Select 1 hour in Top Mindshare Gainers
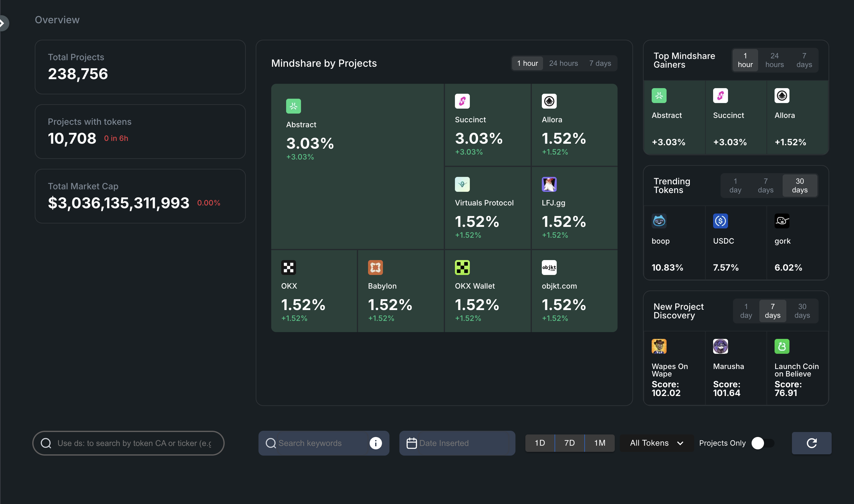Image resolution: width=854 pixels, height=504 pixels. pos(745,60)
